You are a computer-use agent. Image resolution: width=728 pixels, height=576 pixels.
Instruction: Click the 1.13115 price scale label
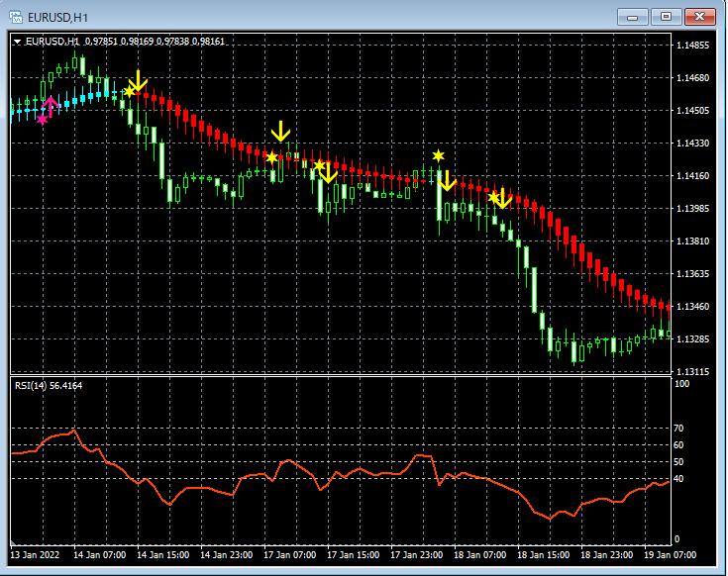pyautogui.click(x=692, y=371)
